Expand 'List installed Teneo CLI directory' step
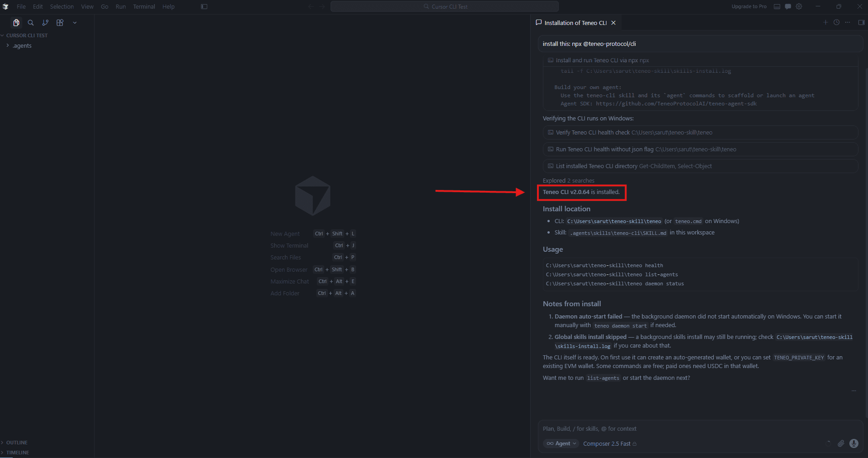This screenshot has height=458, width=868. click(x=700, y=166)
